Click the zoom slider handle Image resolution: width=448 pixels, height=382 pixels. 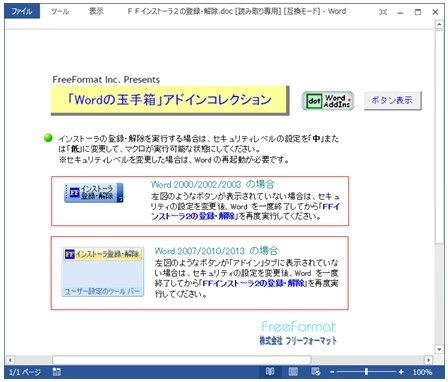[366, 372]
